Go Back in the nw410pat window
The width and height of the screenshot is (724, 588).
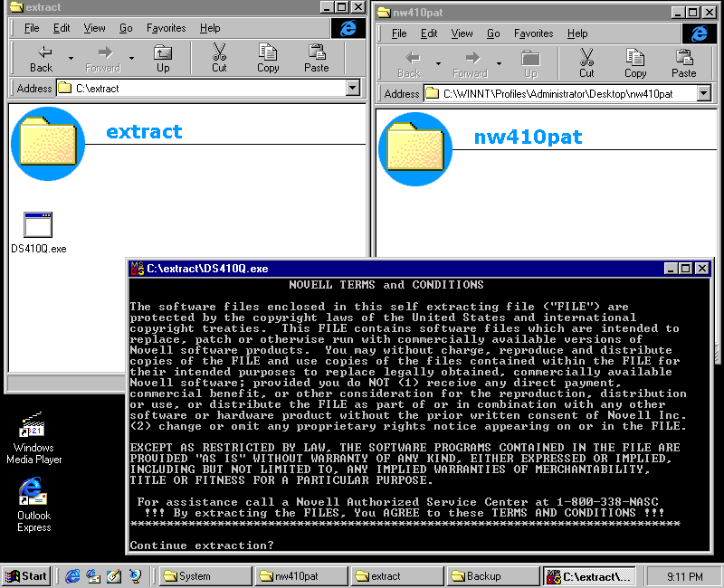tap(409, 64)
